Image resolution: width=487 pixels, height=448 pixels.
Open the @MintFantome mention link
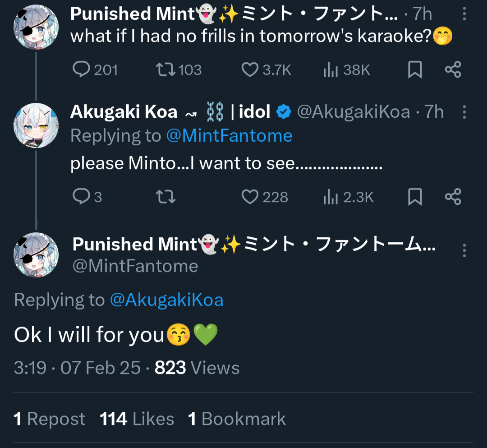pos(229,135)
